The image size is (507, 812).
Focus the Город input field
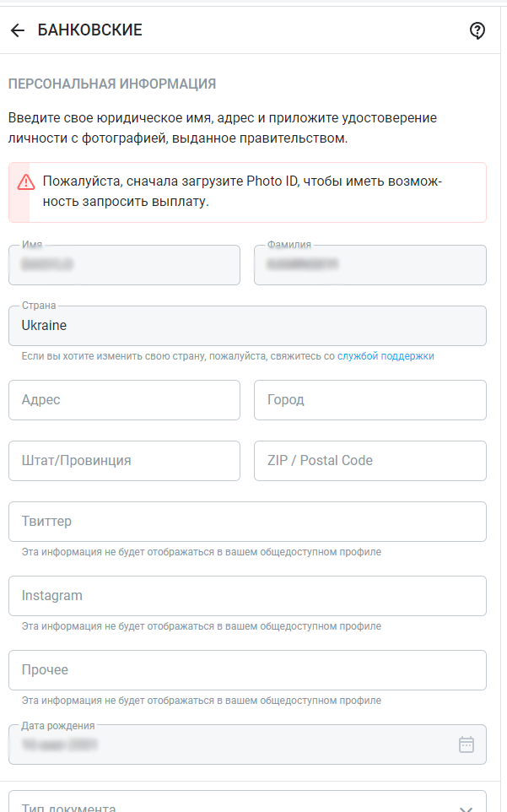pos(369,400)
